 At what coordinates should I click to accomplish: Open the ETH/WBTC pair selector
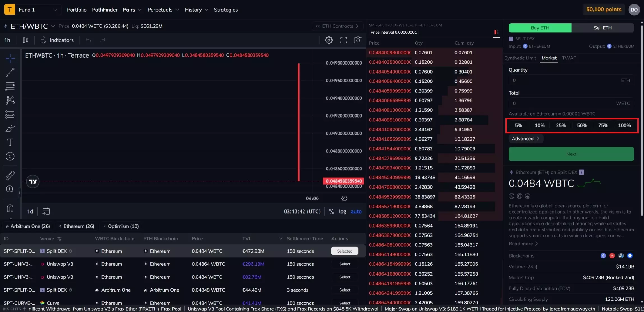29,26
